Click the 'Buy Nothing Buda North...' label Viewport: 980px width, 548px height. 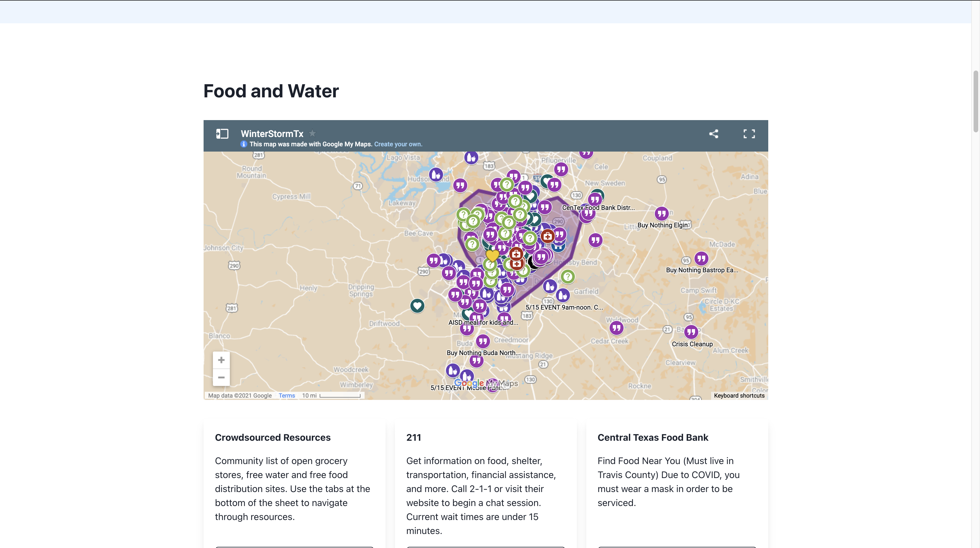point(483,353)
